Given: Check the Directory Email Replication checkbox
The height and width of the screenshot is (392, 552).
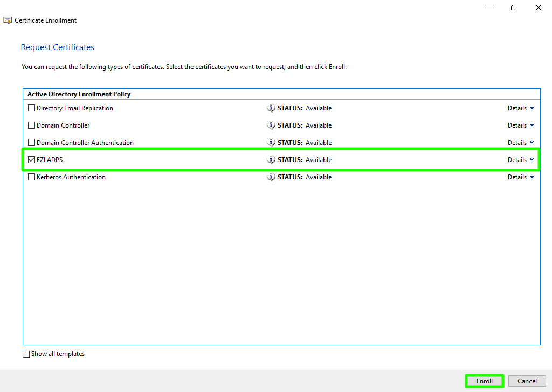Looking at the screenshot, I should point(31,108).
